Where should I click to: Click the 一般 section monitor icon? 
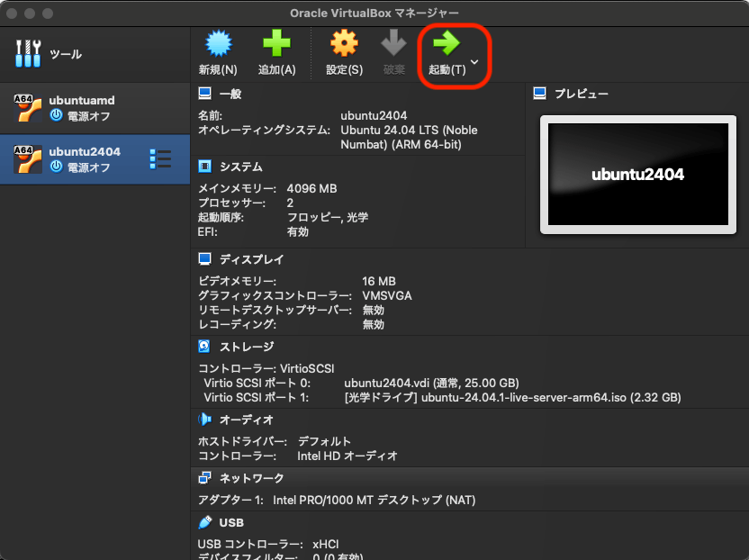click(205, 93)
